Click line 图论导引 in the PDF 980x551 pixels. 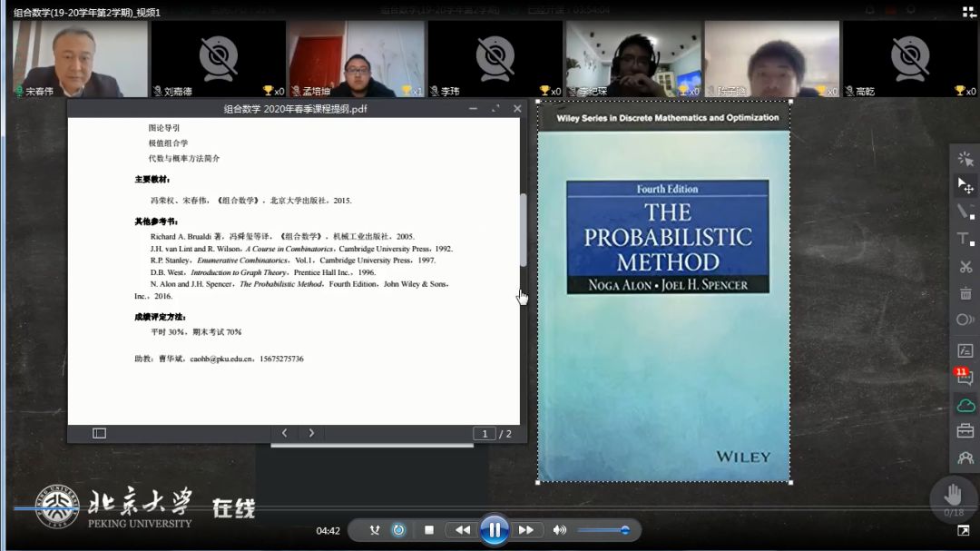[x=163, y=128]
